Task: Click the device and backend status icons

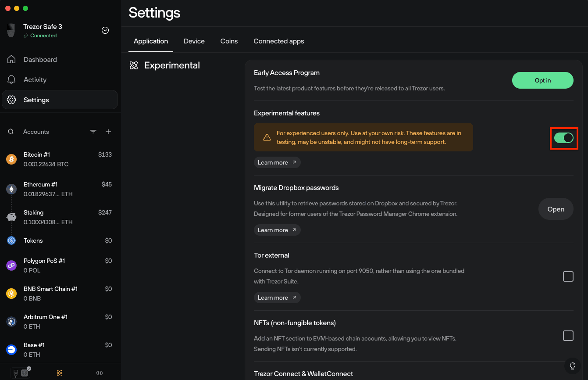Action: click(21, 373)
